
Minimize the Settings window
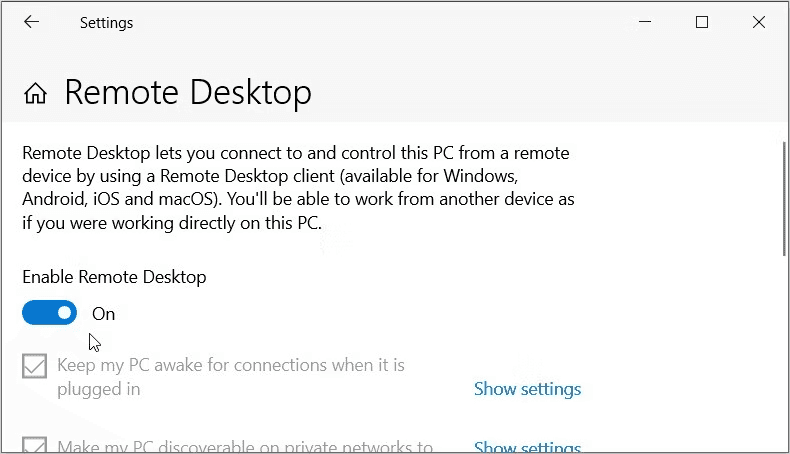pyautogui.click(x=645, y=22)
